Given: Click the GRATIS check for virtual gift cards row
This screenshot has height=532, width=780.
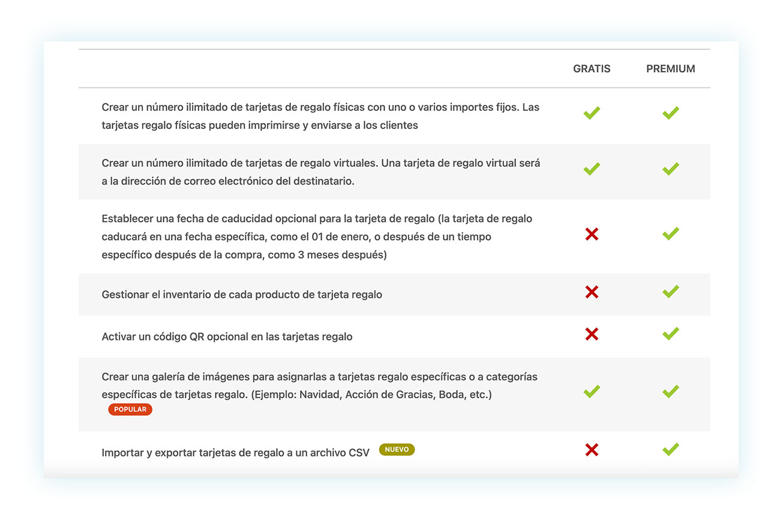Looking at the screenshot, I should pyautogui.click(x=592, y=169).
